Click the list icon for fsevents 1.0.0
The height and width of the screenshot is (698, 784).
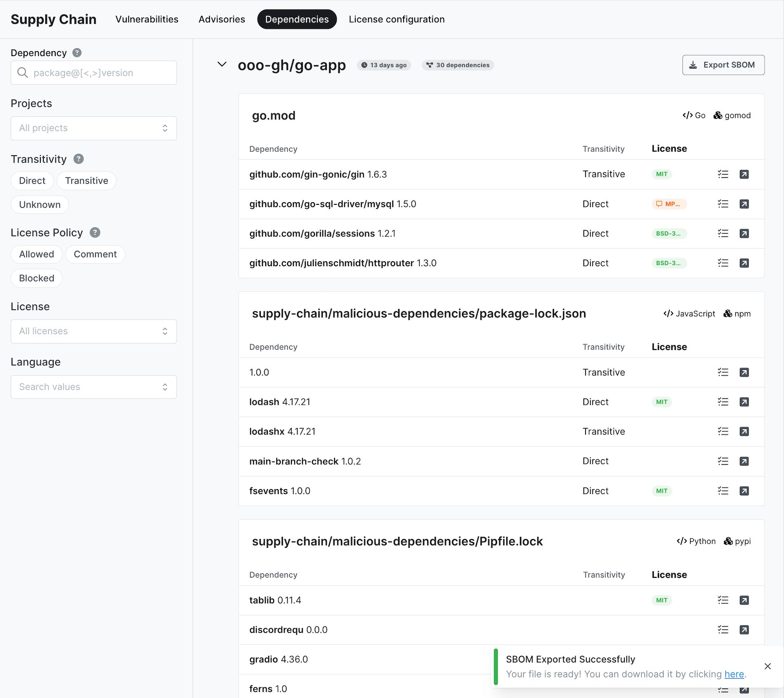point(723,491)
